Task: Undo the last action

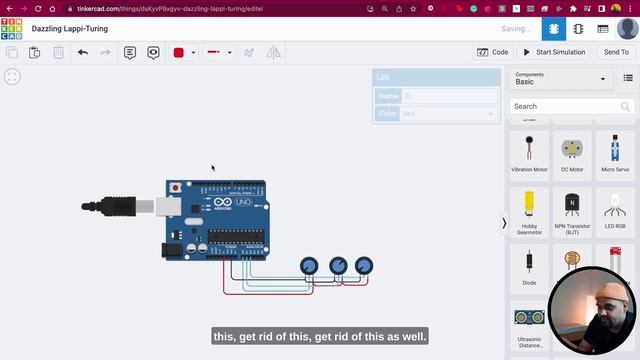Action: click(83, 52)
